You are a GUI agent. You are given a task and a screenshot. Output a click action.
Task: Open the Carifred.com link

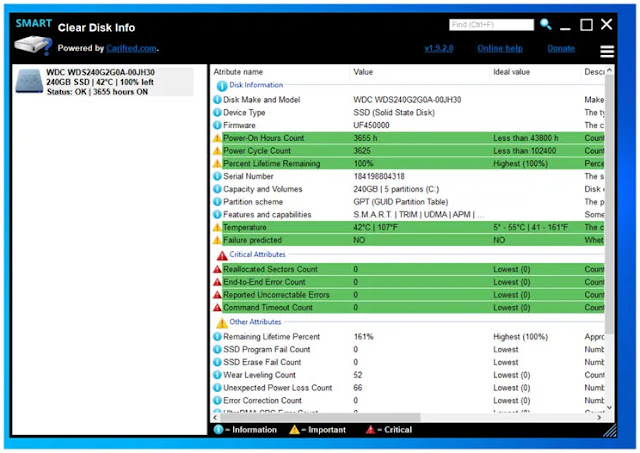tap(131, 48)
